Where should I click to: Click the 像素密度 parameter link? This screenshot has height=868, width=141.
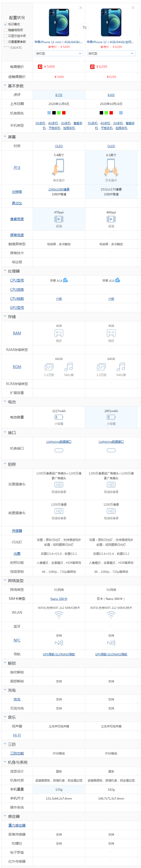coord(17,219)
